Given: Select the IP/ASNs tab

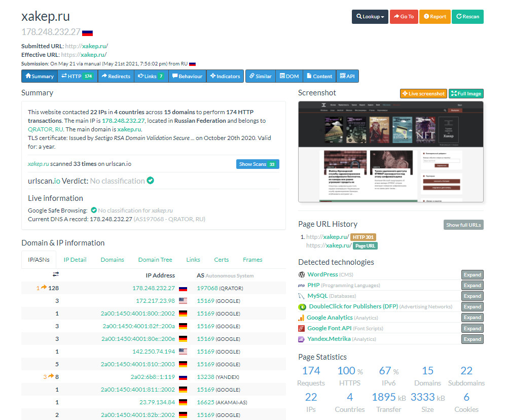Looking at the screenshot, I should pos(39,260).
